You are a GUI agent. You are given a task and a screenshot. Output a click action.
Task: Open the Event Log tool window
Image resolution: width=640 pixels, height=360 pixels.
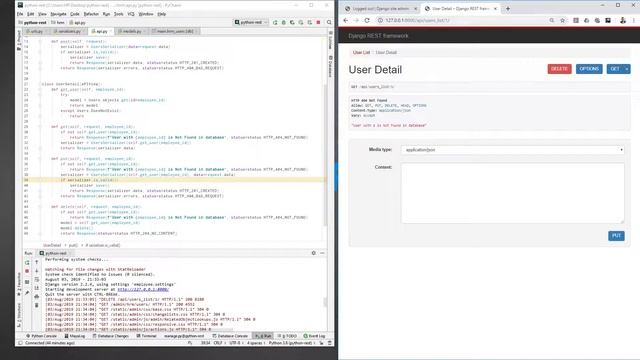(314, 336)
